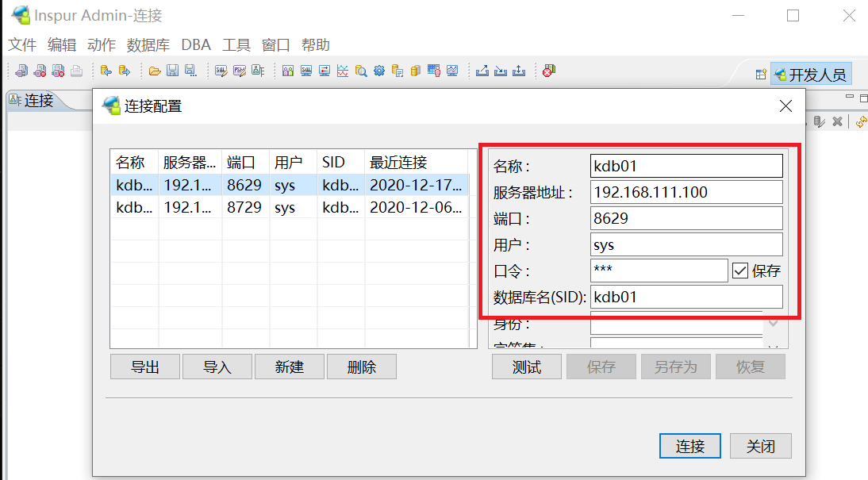Click inside the 服务器地址 input field
The width and height of the screenshot is (868, 480).
point(686,191)
